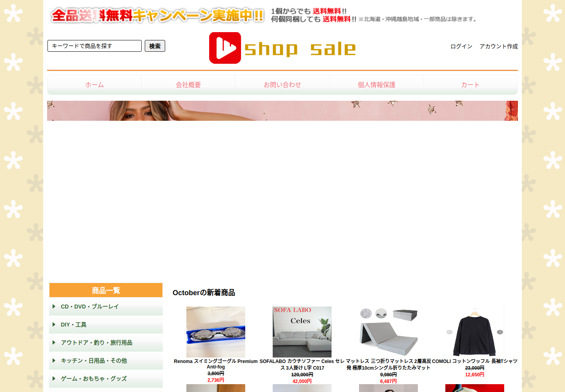Go to お問い合わせ page
The height and width of the screenshot is (392, 565).
click(282, 85)
